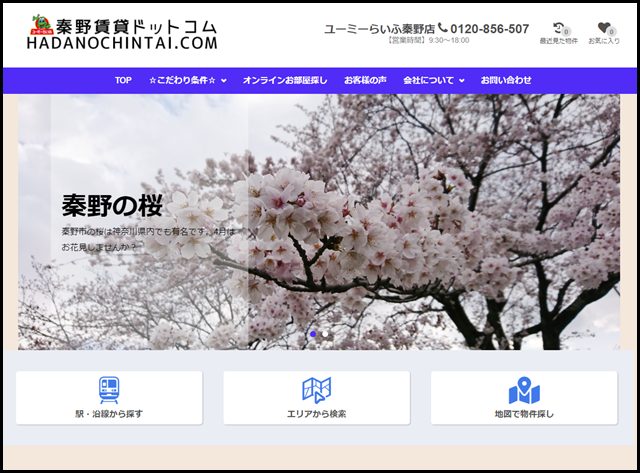The width and height of the screenshot is (640, 473).
Task: Click エリアから検索 card
Action: pos(316,397)
